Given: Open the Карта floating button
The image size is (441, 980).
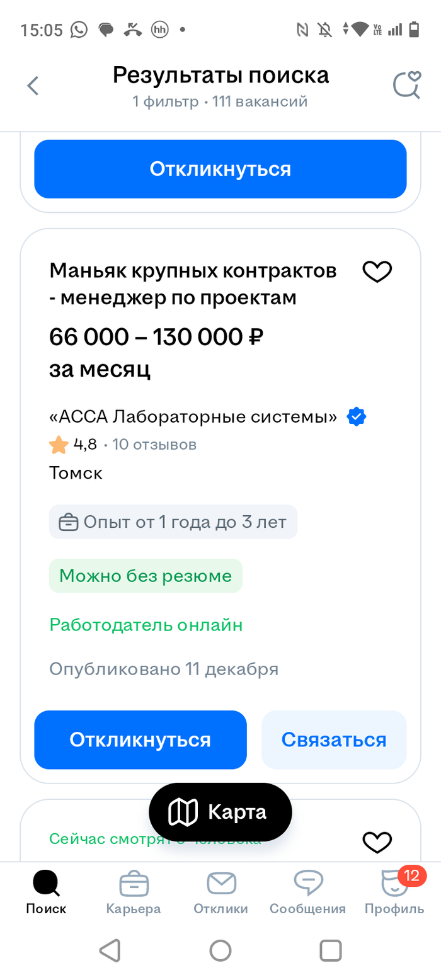Looking at the screenshot, I should point(219,812).
